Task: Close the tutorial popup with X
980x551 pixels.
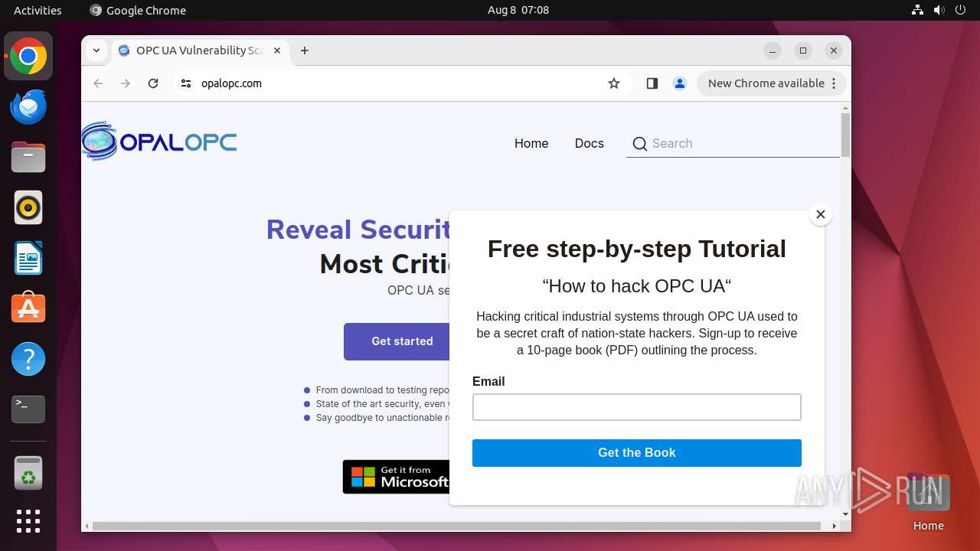Action: coord(821,214)
